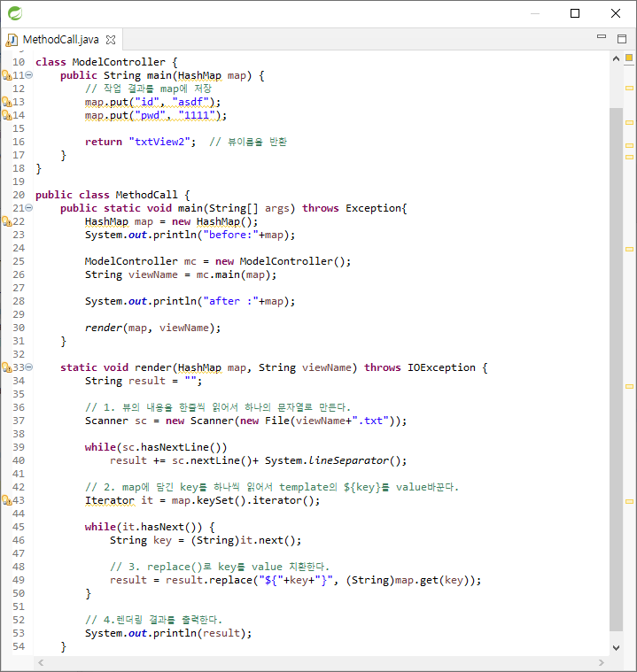The height and width of the screenshot is (672, 637).
Task: Click the 'txtView2' string literal
Action: tap(159, 142)
